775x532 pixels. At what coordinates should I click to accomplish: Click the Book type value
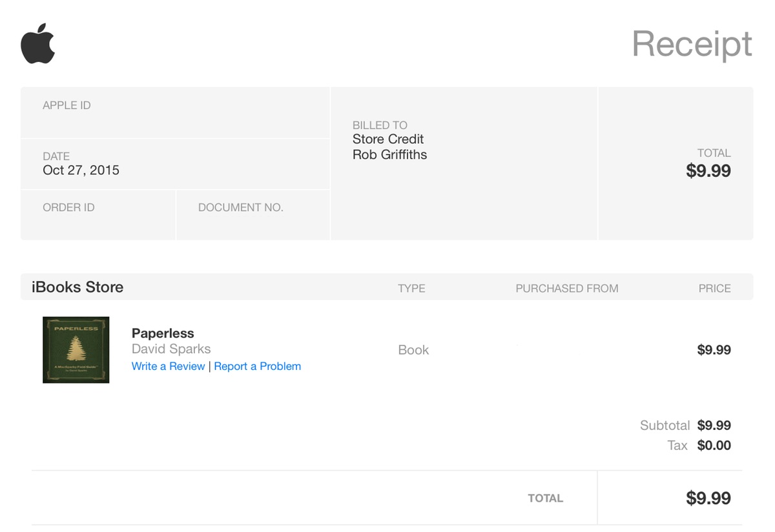[413, 350]
